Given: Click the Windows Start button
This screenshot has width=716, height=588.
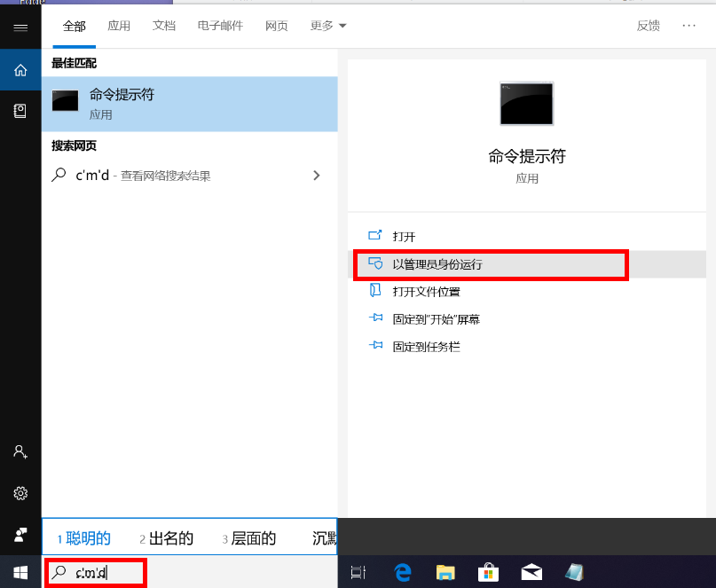Looking at the screenshot, I should (20, 572).
